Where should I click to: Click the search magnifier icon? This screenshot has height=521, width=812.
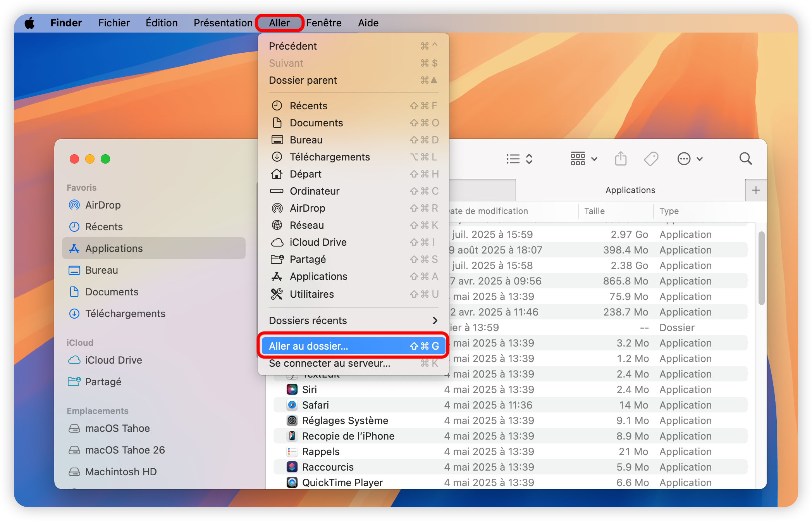click(745, 159)
